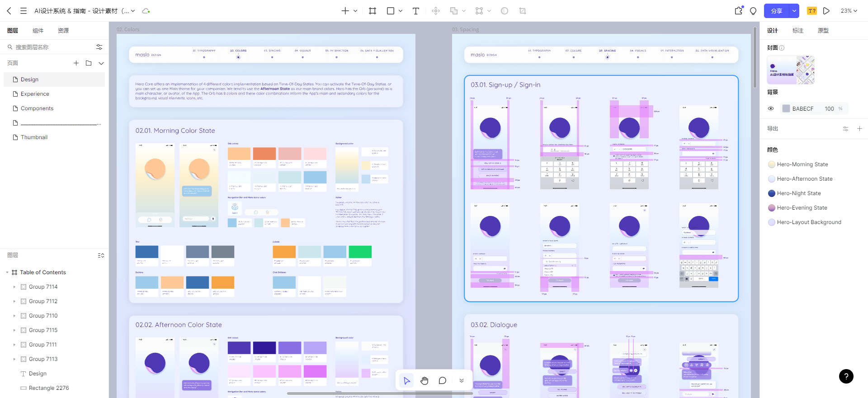868x398 pixels.
Task: Open the add tool dropdown arrow
Action: click(355, 11)
